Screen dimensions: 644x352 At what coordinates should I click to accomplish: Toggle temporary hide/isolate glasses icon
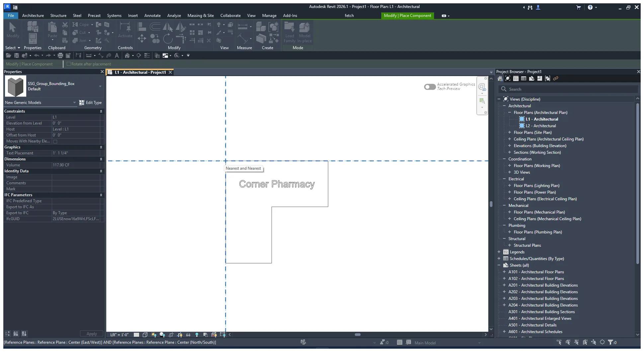tap(188, 335)
